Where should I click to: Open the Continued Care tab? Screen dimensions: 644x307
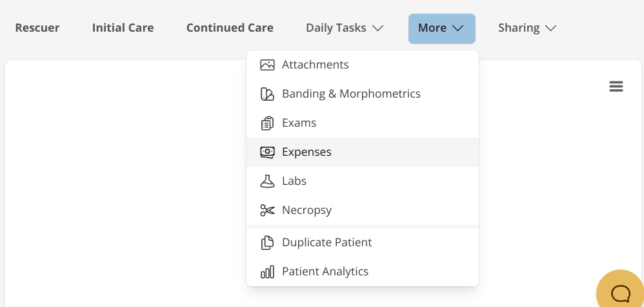(230, 28)
